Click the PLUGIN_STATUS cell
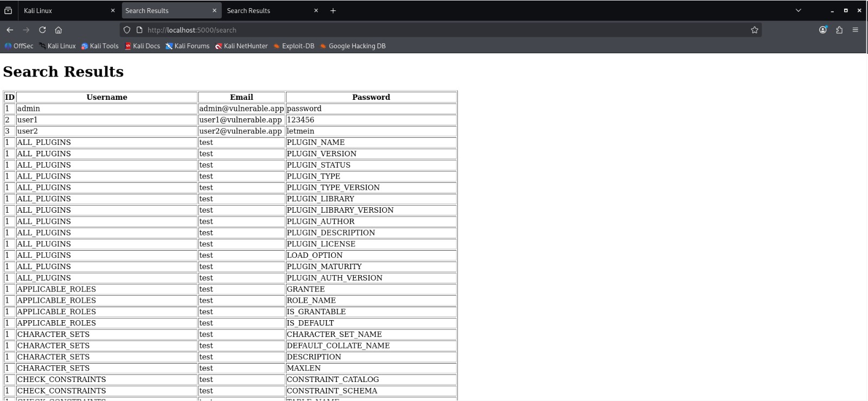Screen dimensions: 868x401 [x=371, y=165]
